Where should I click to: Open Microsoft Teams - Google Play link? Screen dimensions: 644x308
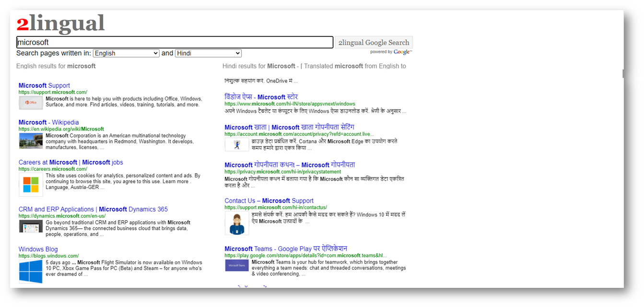pyautogui.click(x=286, y=249)
